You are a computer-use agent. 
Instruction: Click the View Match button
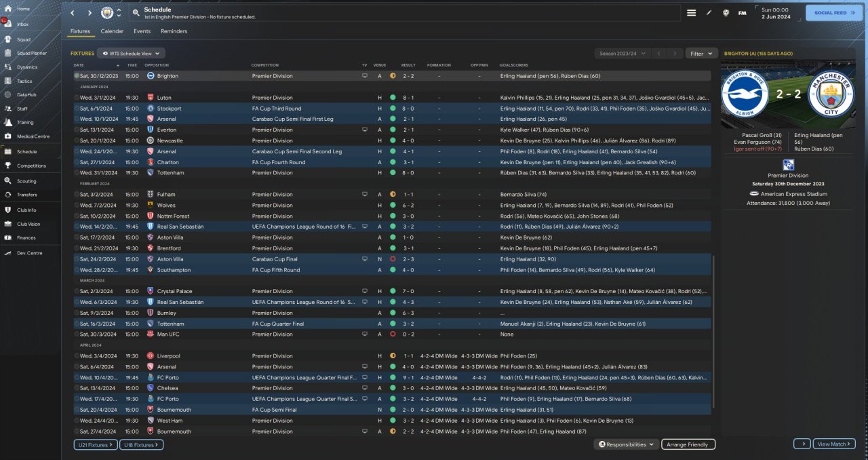pos(833,444)
